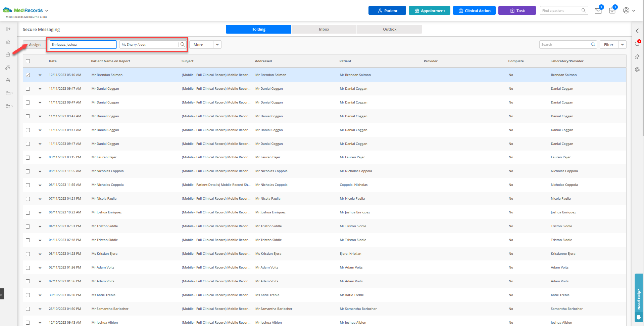
Task: Tick checkbox for Katie Treble row
Action: [28, 295]
